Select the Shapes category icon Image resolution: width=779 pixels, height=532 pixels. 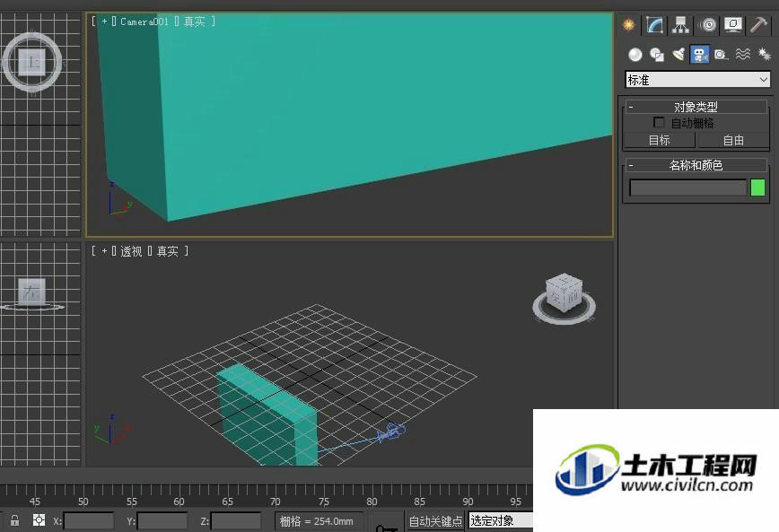(x=657, y=54)
